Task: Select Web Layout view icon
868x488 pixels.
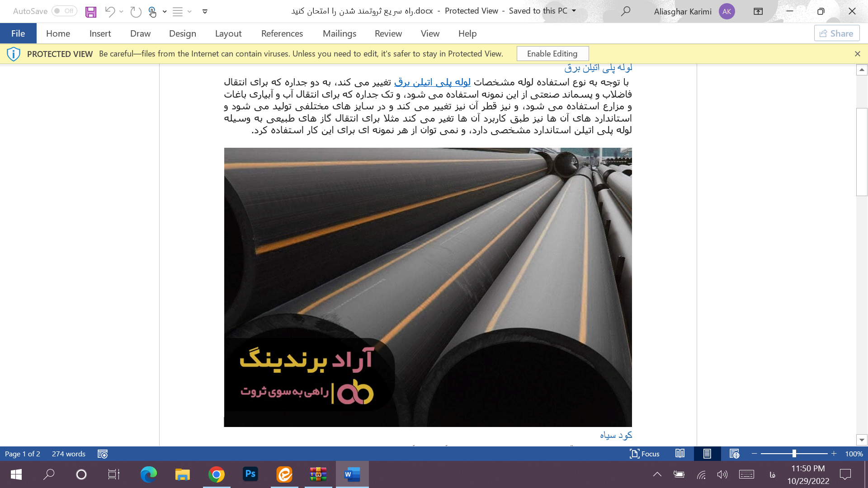Action: [734, 454]
